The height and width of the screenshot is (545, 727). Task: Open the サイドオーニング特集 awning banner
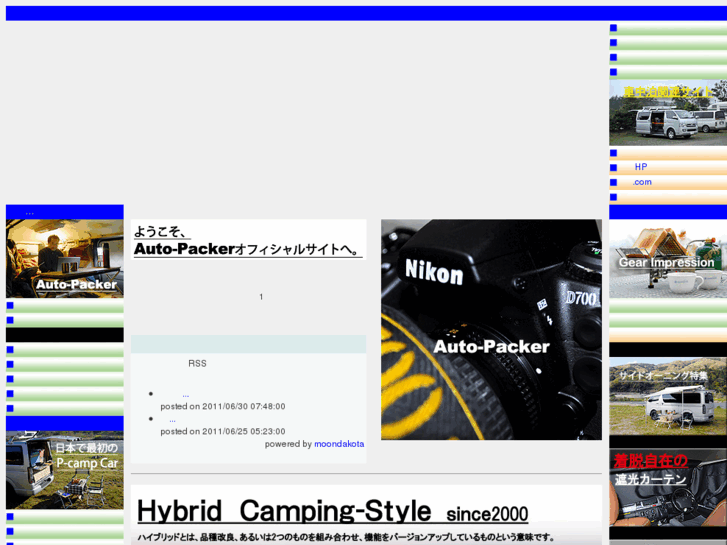click(x=668, y=396)
